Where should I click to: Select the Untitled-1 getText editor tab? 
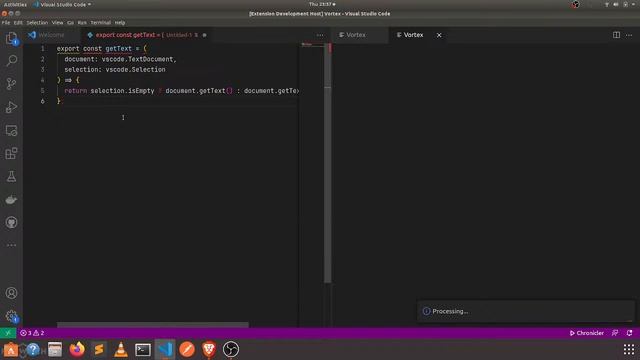146,35
